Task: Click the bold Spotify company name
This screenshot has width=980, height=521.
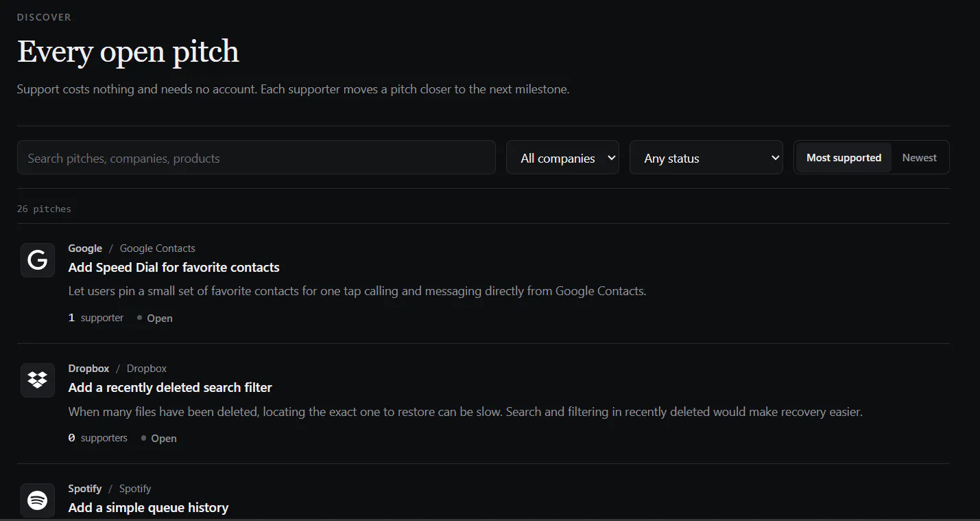Action: 85,489
